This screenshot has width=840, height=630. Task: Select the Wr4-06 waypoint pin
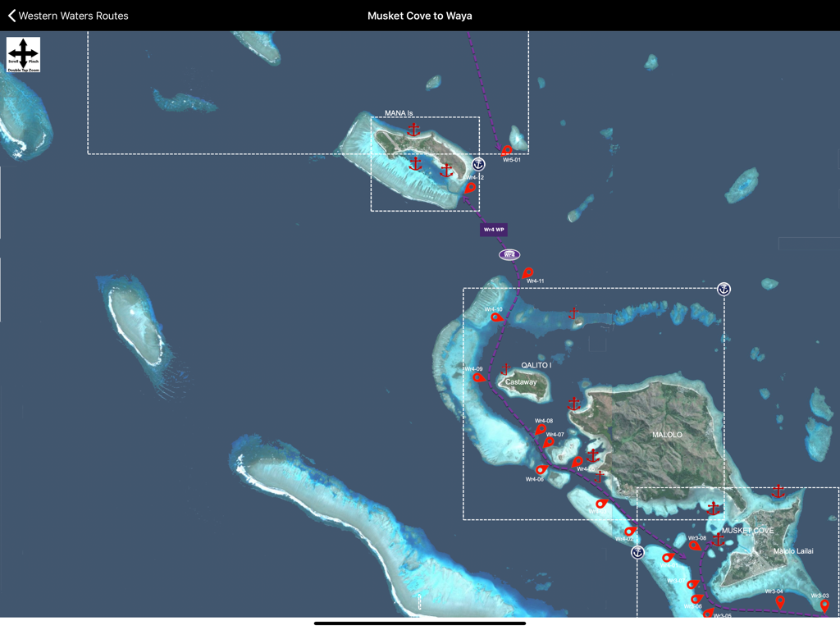pyautogui.click(x=541, y=469)
